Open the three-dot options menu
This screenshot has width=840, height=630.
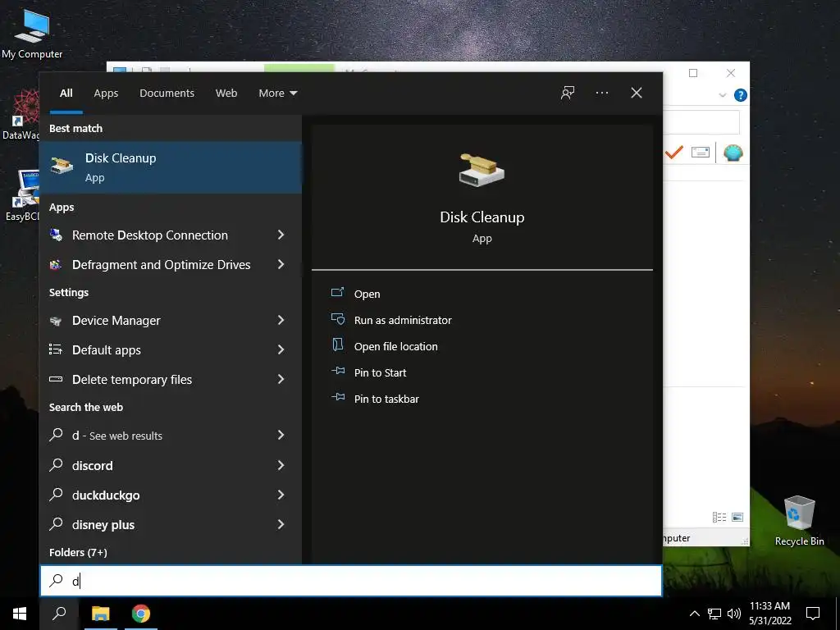tap(601, 93)
